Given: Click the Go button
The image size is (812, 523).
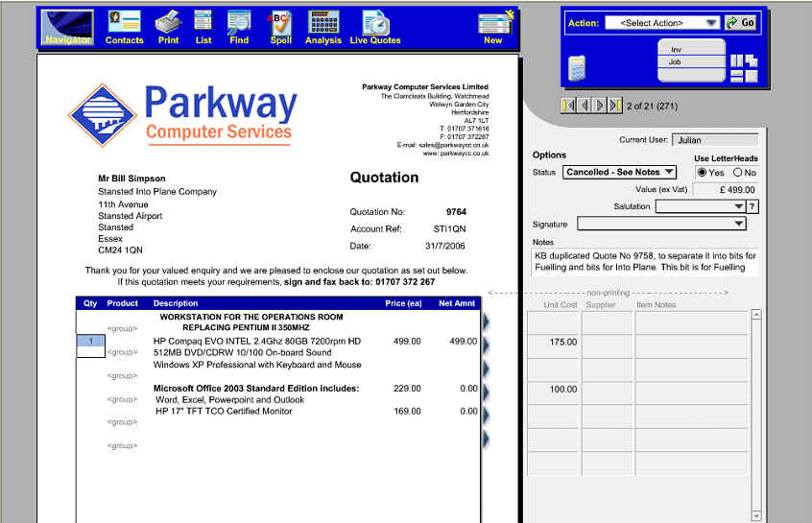Looking at the screenshot, I should tap(741, 23).
